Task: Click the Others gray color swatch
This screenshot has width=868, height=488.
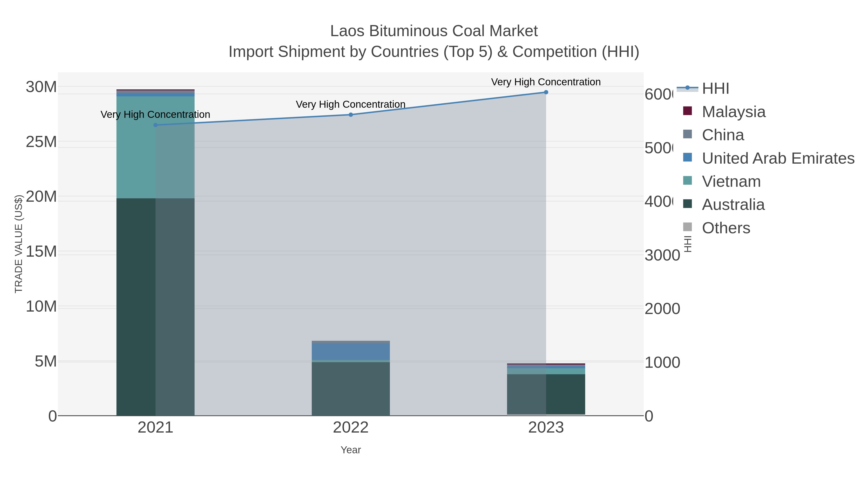Action: (687, 227)
